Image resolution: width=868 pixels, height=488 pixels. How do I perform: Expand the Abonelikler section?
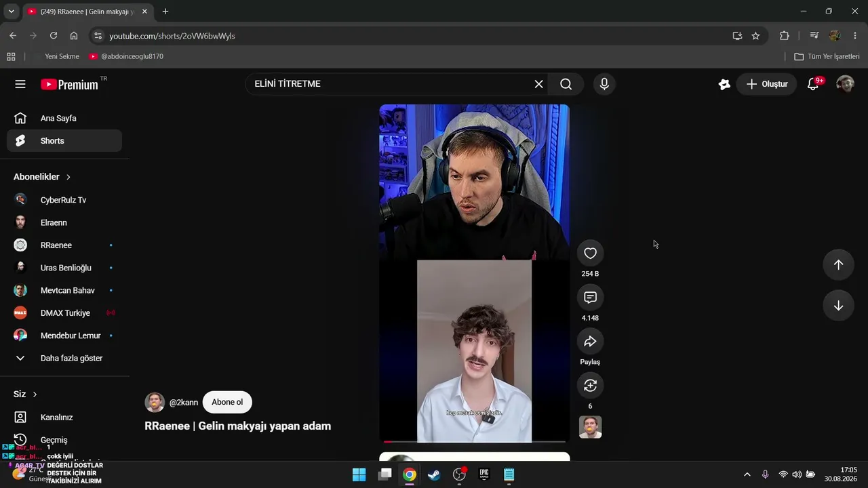click(42, 177)
